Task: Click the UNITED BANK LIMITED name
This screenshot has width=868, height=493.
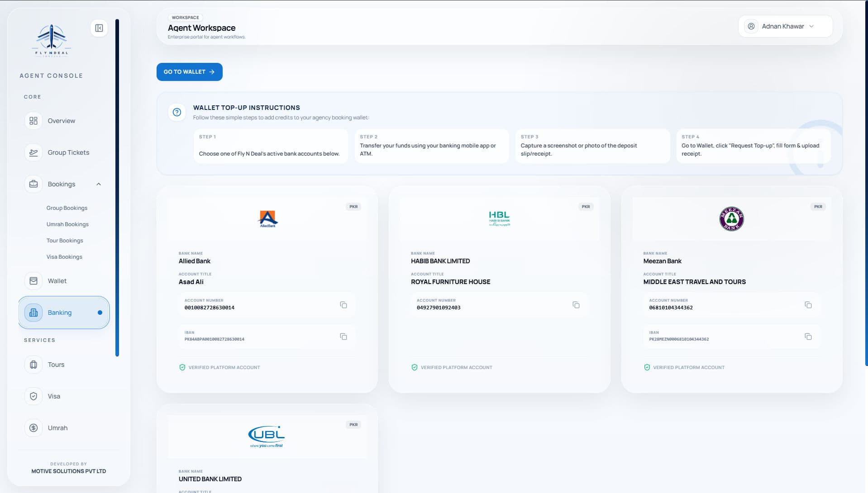Action: tap(210, 479)
